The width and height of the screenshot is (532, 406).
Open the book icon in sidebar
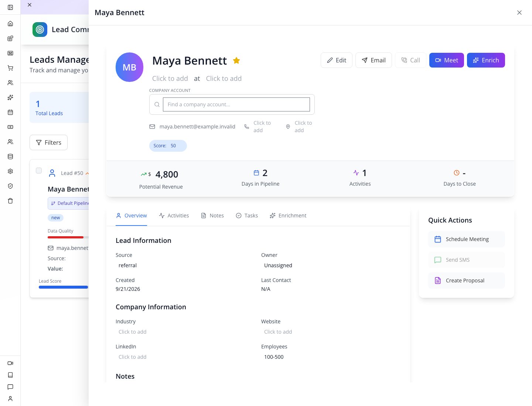pyautogui.click(x=10, y=375)
